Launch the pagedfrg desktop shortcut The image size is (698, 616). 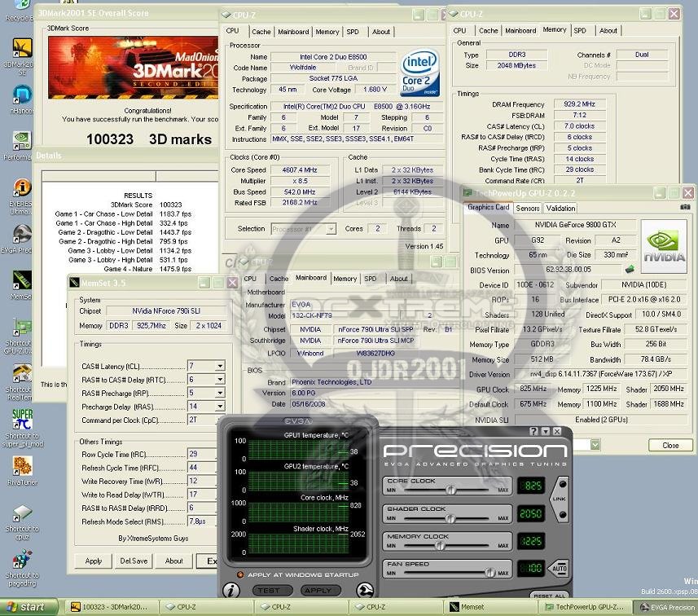[x=22, y=559]
